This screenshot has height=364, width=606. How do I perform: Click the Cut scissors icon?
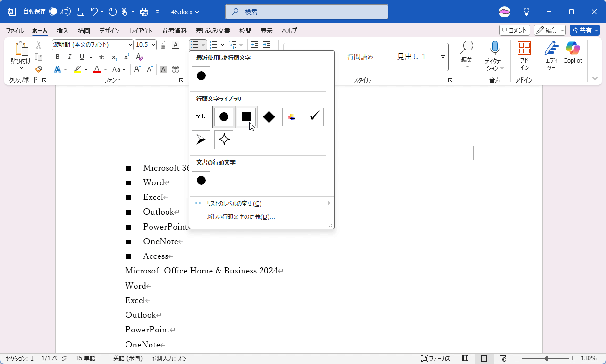click(39, 45)
